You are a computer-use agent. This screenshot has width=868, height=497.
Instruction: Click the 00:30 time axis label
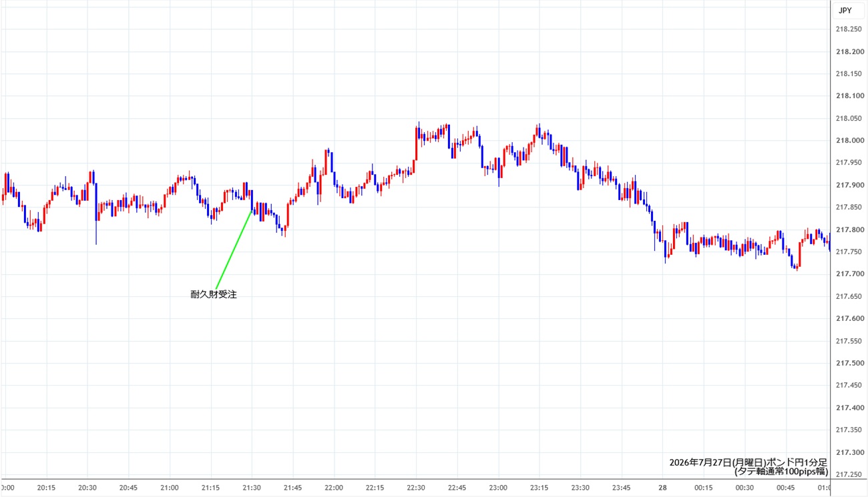click(x=744, y=488)
